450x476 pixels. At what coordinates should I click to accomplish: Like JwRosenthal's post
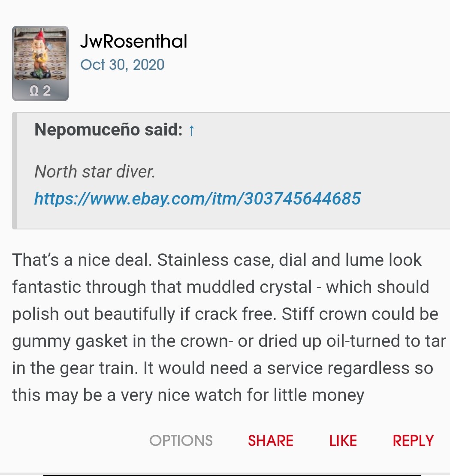coord(342,440)
